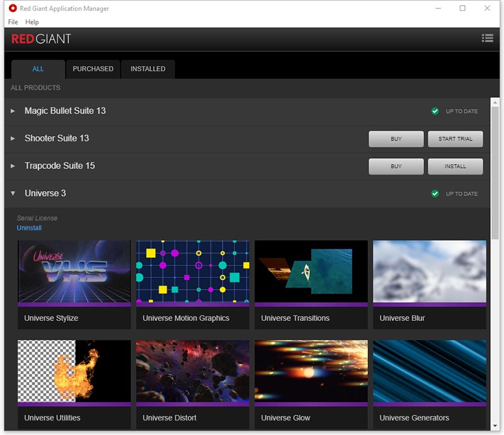Image resolution: width=504 pixels, height=435 pixels.
Task: Open the Universe Utilities thumbnail
Action: tap(74, 371)
